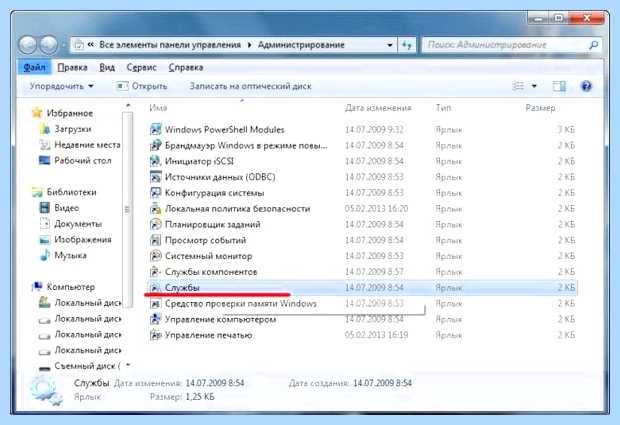Click the change view icon
620x425 pixels.
click(x=518, y=86)
